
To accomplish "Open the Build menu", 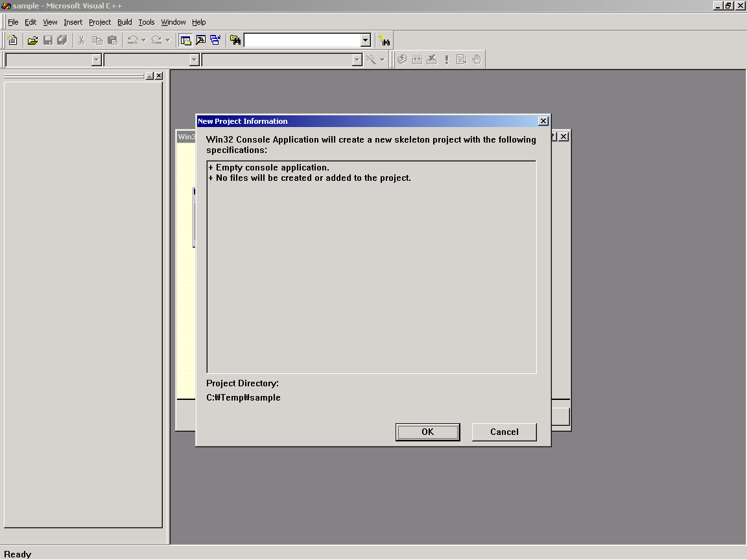I will point(124,22).
